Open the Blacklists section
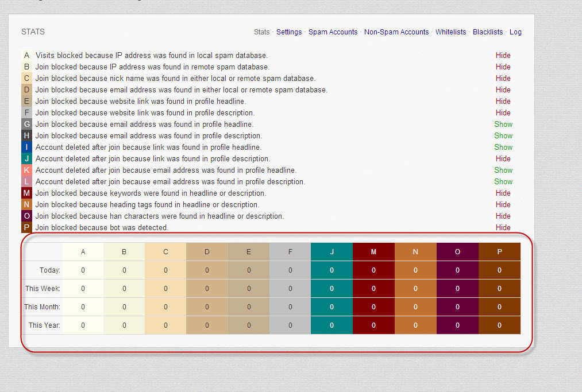This screenshot has width=582, height=392. 487,32
